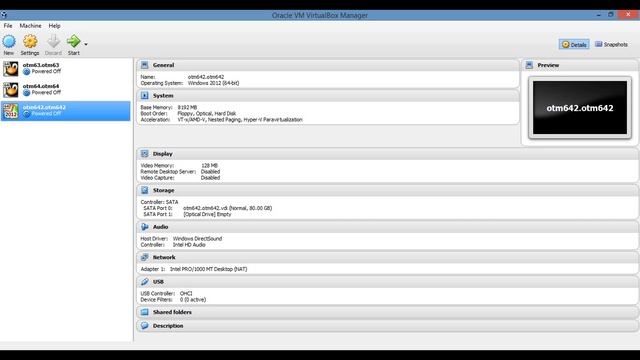This screenshot has width=640, height=360.
Task: Click the Operating System Windows 2012 value
Action: [x=213, y=83]
